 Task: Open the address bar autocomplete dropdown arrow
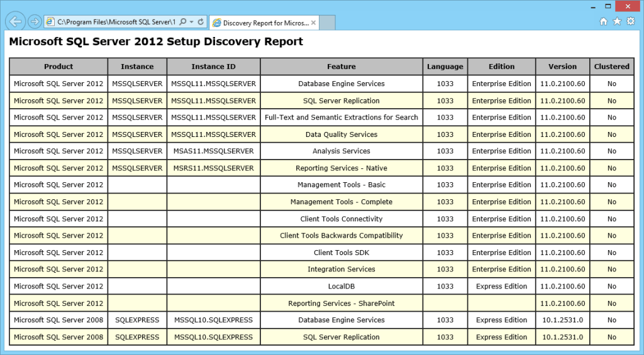tap(192, 22)
